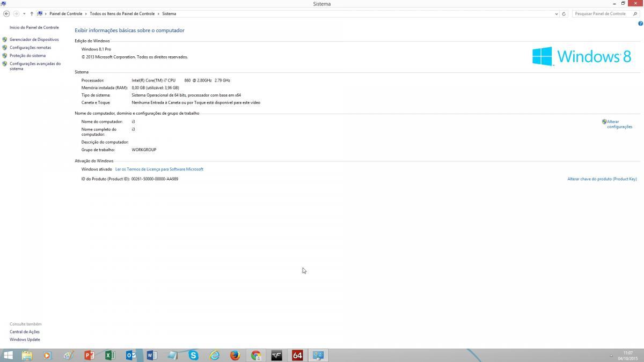Click the 64-bit Tipo de sistema value
Image resolution: width=644 pixels, height=362 pixels.
tap(186, 95)
